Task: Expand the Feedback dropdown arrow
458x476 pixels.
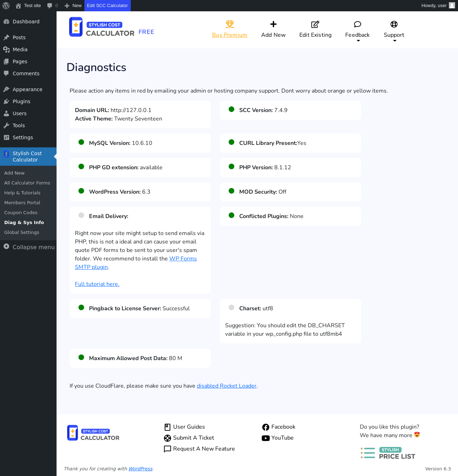Action: coord(358,41)
